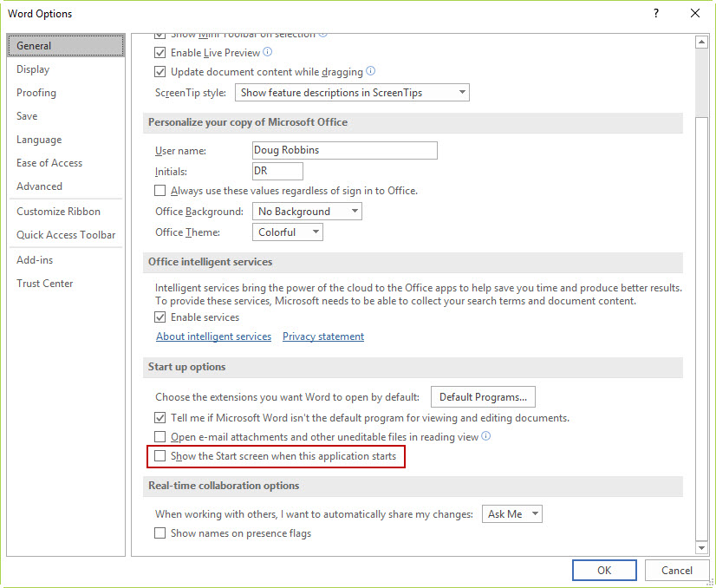Click the scrollbar down arrow
The width and height of the screenshot is (716, 588).
click(x=701, y=547)
